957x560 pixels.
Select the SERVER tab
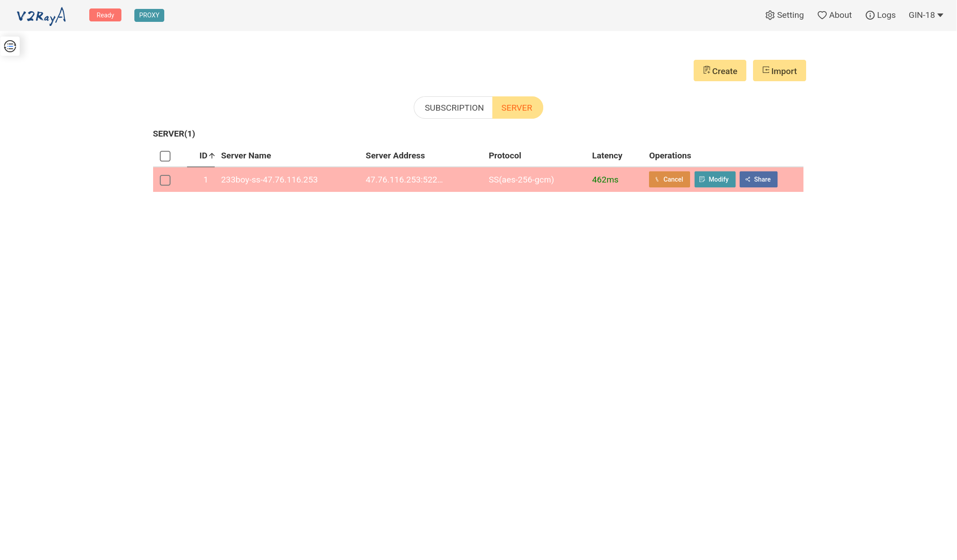516,108
